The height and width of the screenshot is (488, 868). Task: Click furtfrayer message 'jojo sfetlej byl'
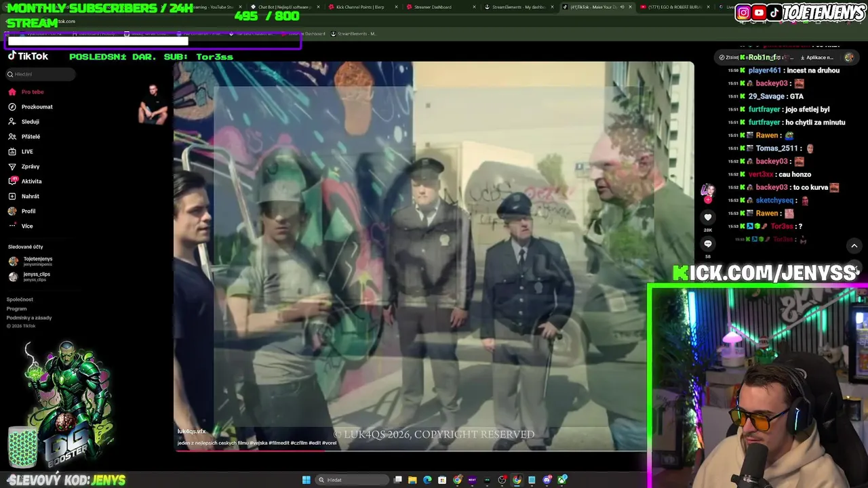pyautogui.click(x=808, y=109)
